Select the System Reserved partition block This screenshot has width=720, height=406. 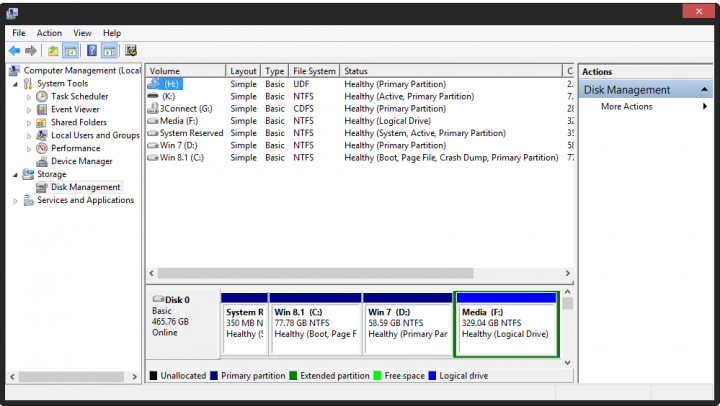tap(244, 323)
